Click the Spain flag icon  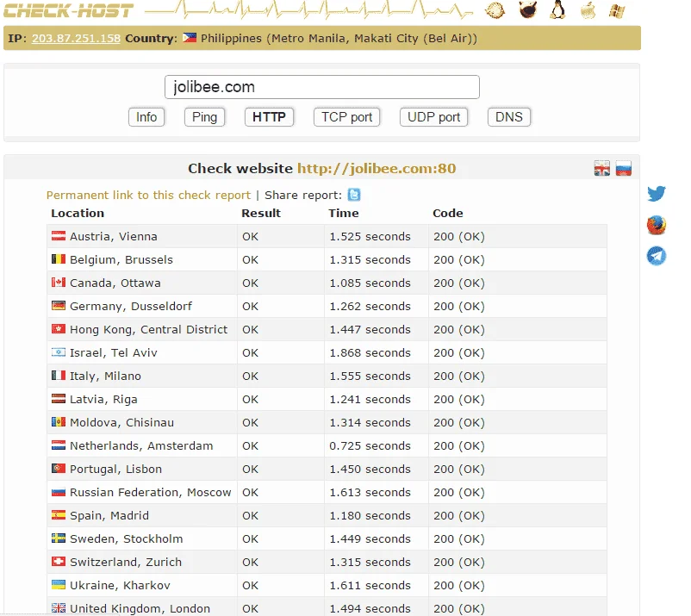[59, 515]
